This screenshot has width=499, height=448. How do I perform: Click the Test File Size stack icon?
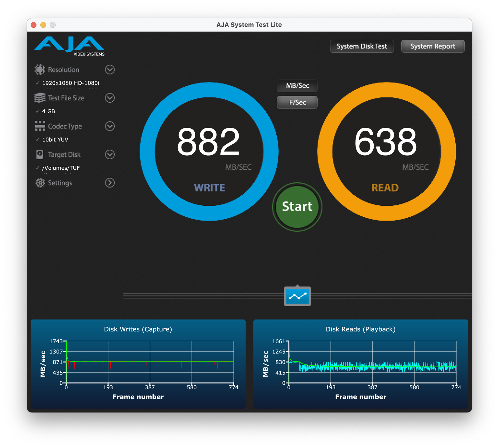pyautogui.click(x=40, y=98)
